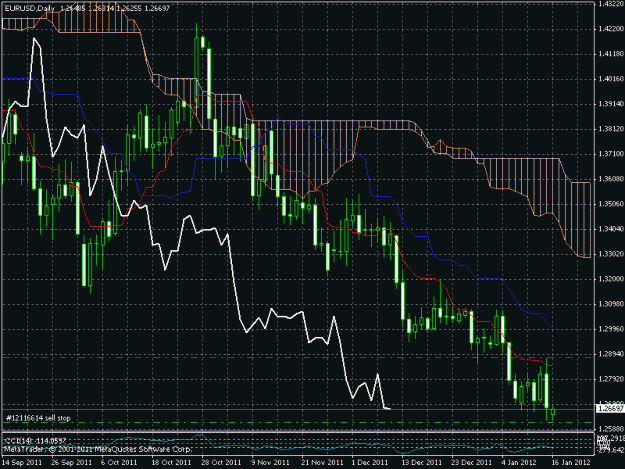Select the #12116614 sell stop order label
Viewport: 625px width, 469px height.
tap(38, 418)
